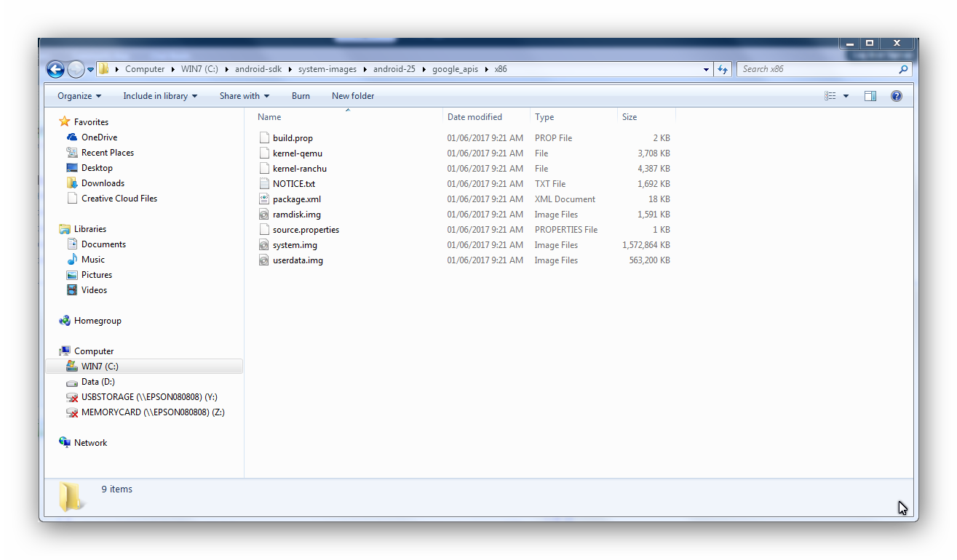Select the package.xml file icon
The width and height of the screenshot is (957, 560).
[264, 199]
